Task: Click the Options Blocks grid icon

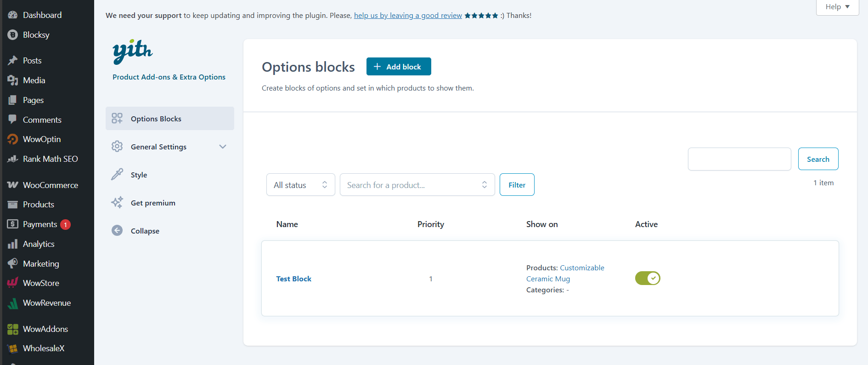Action: [x=117, y=119]
